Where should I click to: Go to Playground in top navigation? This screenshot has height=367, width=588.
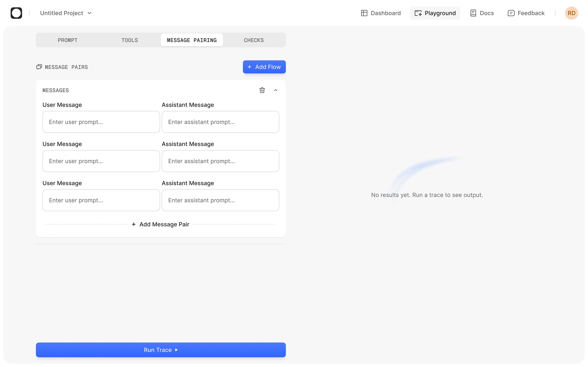(x=435, y=13)
